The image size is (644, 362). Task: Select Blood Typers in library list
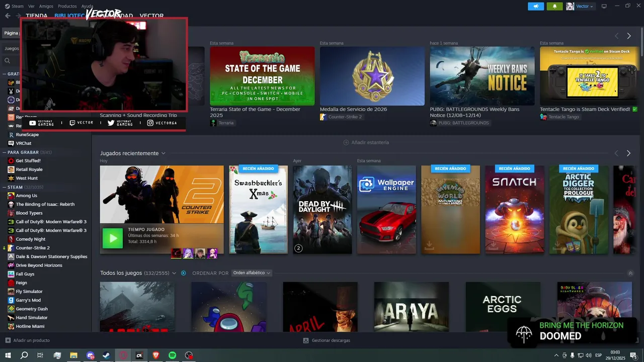(x=29, y=213)
